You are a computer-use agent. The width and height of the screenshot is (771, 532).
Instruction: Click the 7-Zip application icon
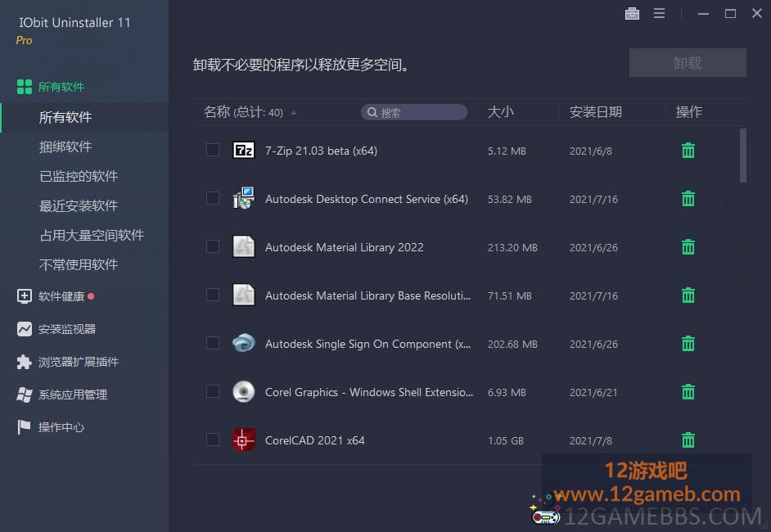point(243,150)
